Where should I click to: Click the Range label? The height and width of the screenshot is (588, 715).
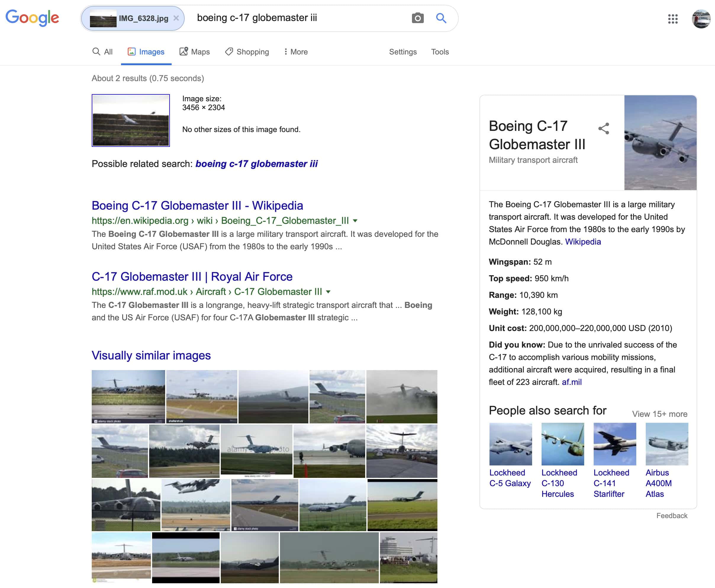point(503,295)
